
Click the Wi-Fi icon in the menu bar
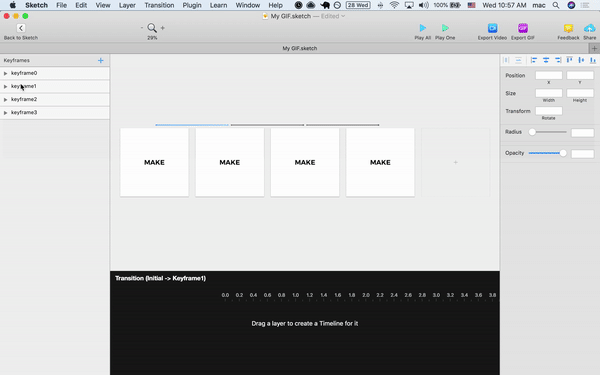(394, 5)
